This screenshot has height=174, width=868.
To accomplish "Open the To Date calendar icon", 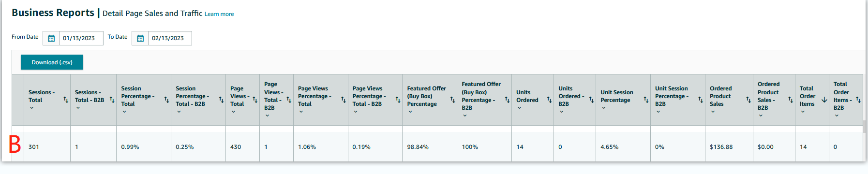I will pos(140,38).
